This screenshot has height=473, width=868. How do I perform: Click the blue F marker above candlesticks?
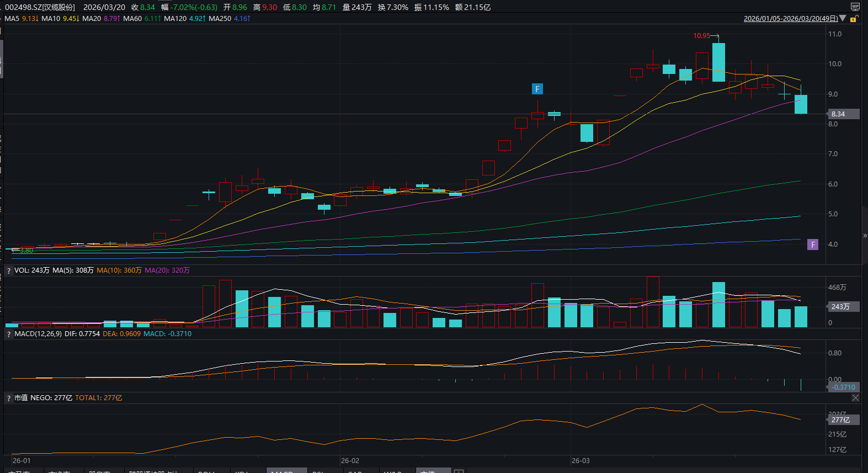[537, 89]
